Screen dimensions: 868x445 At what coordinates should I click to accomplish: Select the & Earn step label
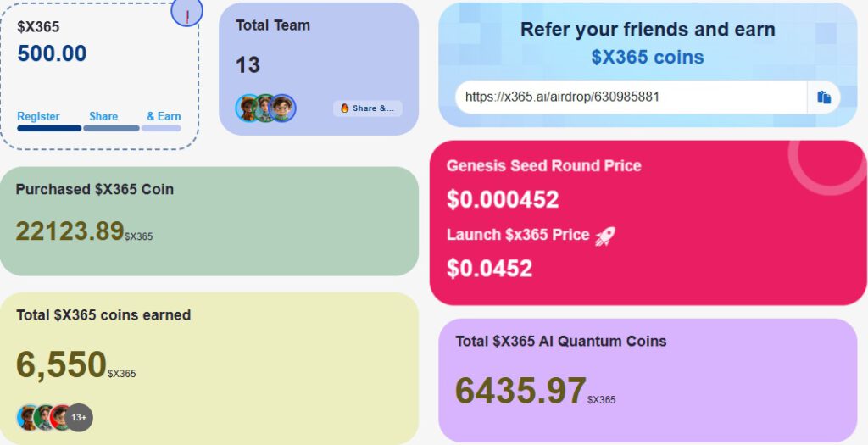click(164, 116)
